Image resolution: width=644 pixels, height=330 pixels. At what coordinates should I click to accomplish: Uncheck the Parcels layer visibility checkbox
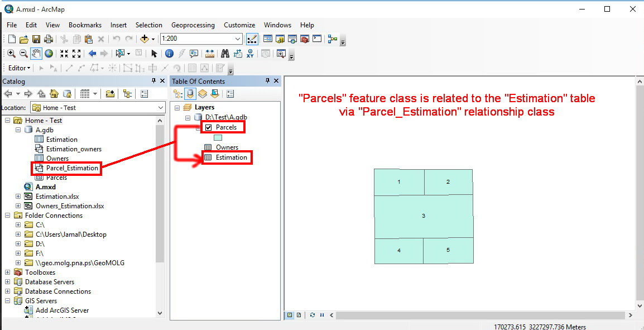[x=208, y=127]
